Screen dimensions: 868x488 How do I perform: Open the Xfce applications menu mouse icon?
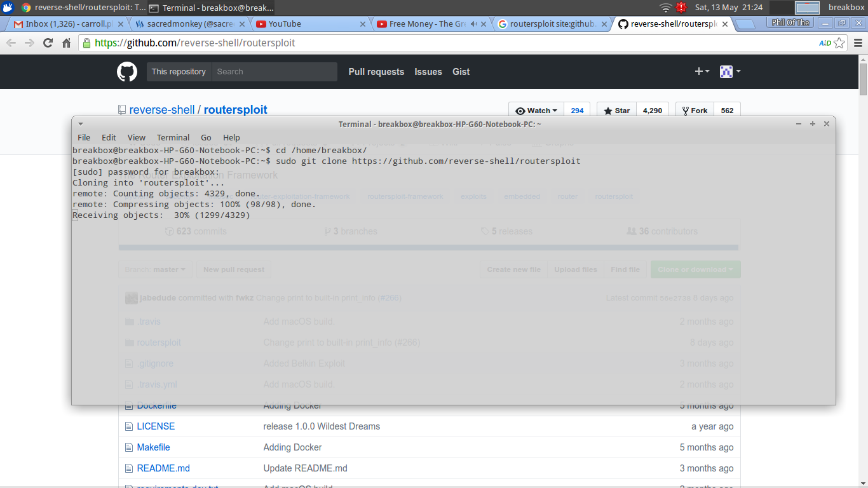click(x=8, y=8)
